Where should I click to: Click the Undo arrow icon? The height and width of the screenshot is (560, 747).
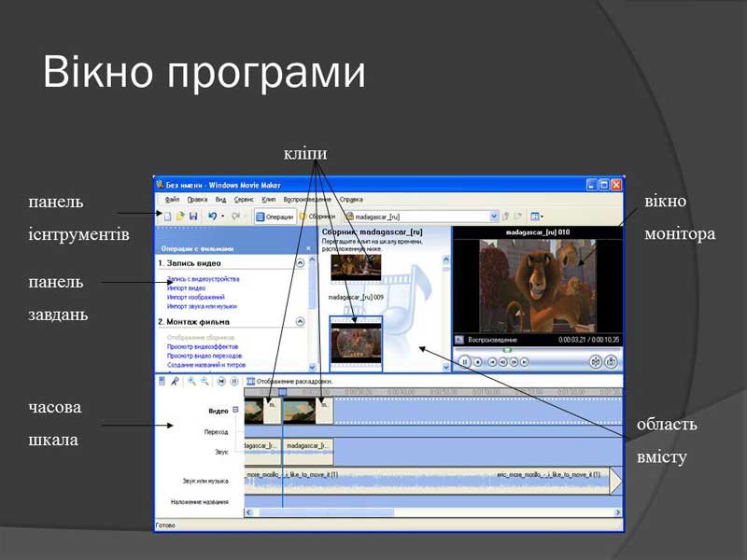[213, 217]
